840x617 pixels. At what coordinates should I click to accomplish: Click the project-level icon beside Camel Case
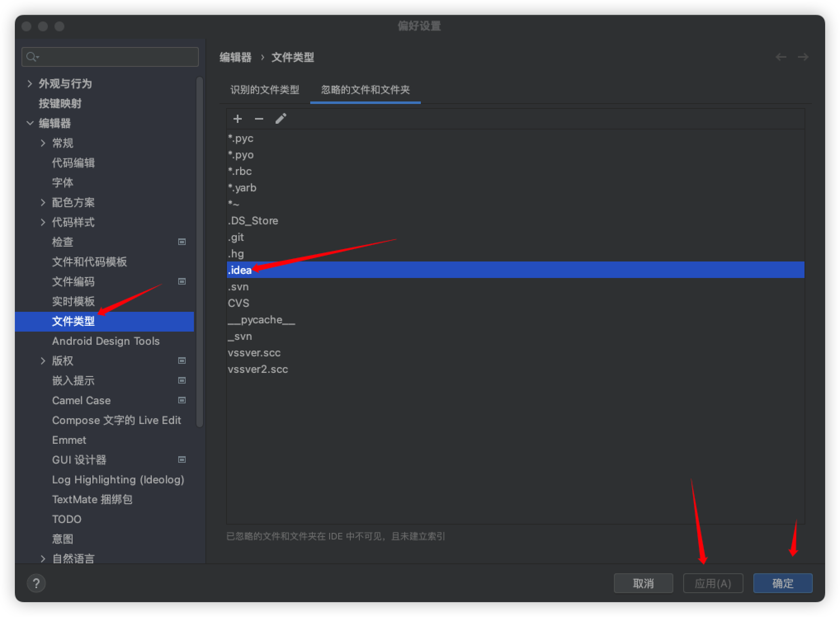tap(182, 400)
